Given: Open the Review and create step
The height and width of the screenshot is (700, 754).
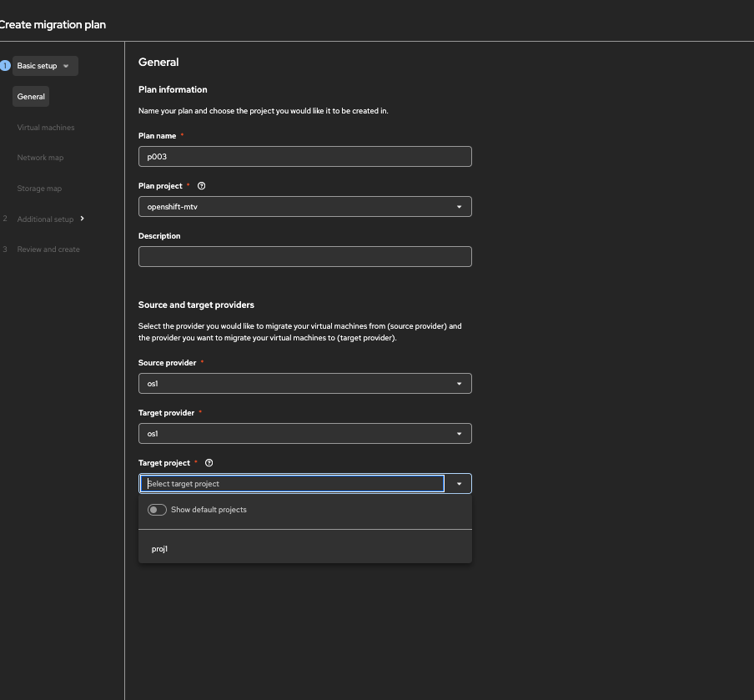Looking at the screenshot, I should [x=48, y=249].
